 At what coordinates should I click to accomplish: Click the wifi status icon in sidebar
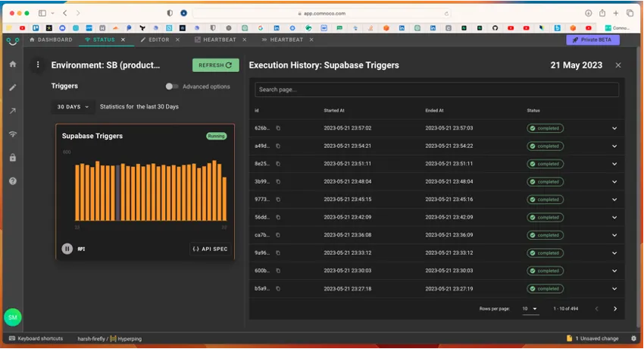[x=12, y=134]
